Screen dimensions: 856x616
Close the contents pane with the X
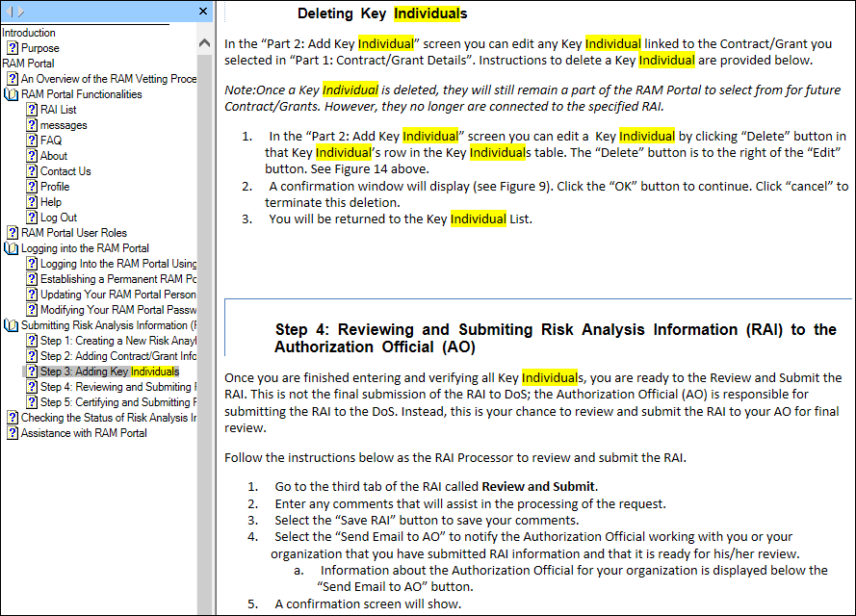pos(203,12)
